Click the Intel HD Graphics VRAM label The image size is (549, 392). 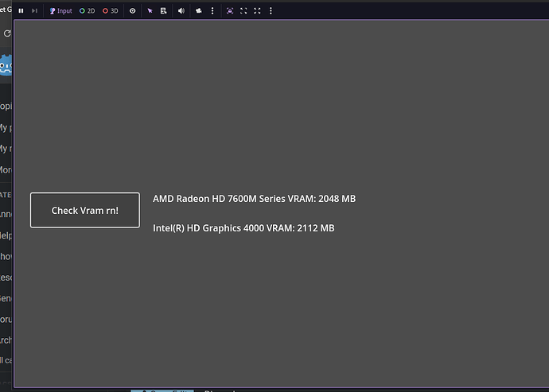[243, 228]
